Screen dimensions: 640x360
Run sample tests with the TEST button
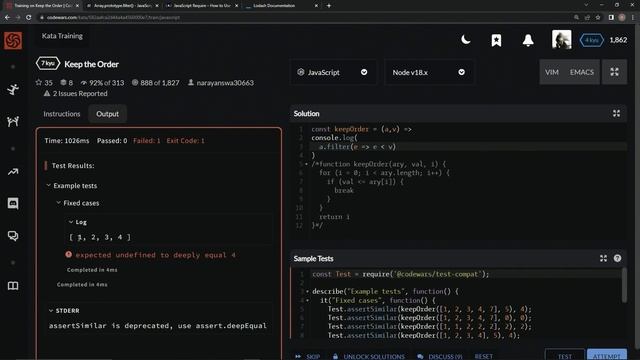[x=564, y=356]
